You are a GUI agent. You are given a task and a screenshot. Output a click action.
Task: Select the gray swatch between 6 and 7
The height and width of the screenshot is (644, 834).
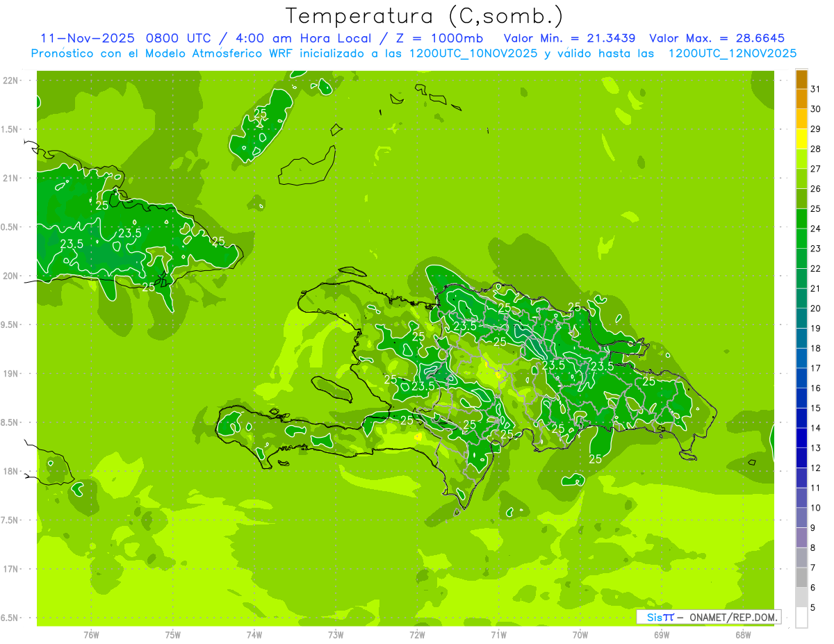click(x=801, y=578)
